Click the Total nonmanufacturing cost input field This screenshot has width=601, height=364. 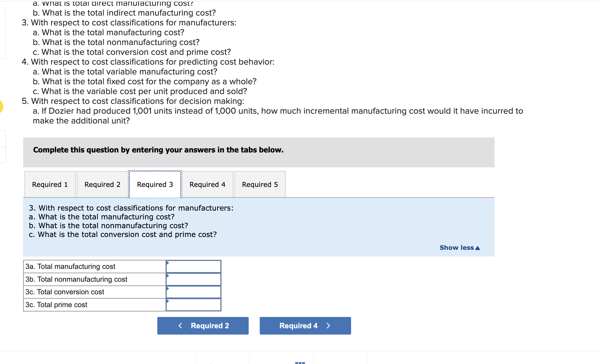194,279
